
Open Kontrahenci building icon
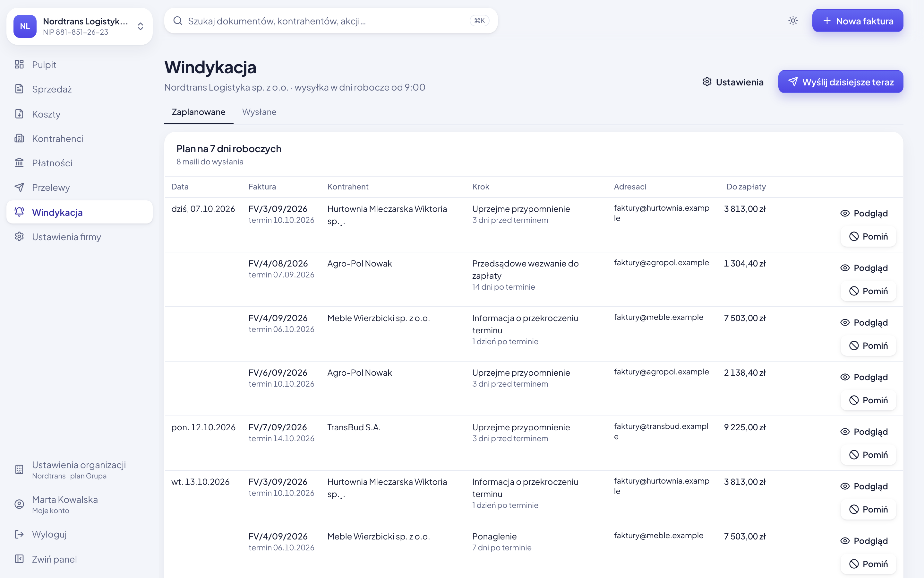pos(19,138)
